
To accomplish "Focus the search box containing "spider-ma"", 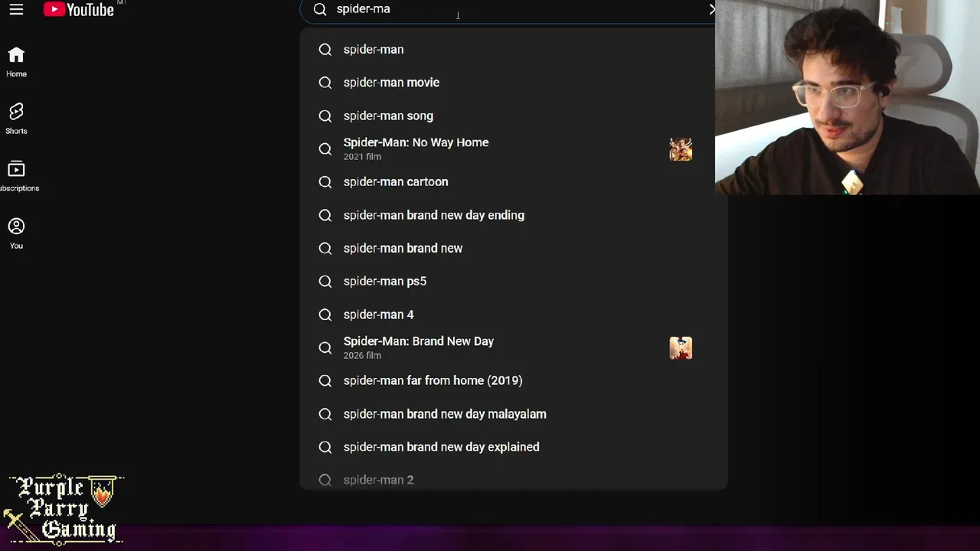I will click(x=508, y=9).
